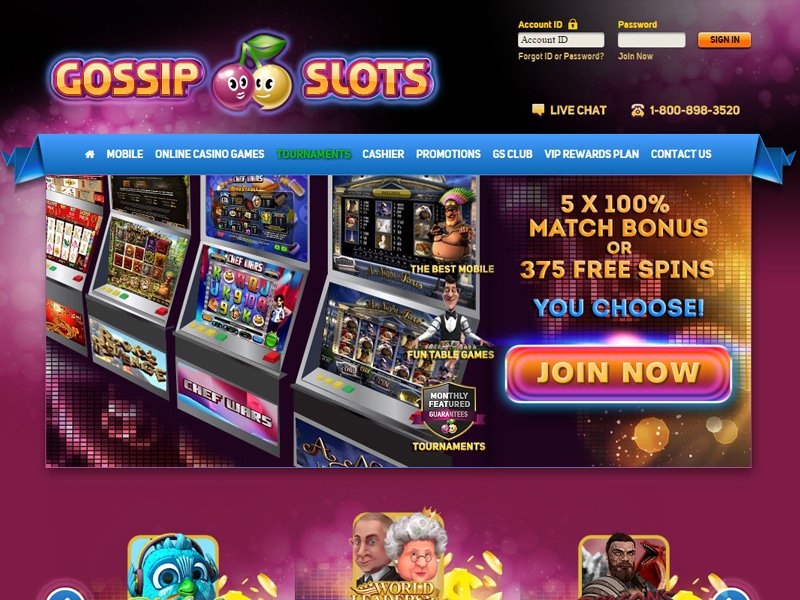The width and height of the screenshot is (800, 600).
Task: Focus the Password input field
Action: tap(652, 40)
